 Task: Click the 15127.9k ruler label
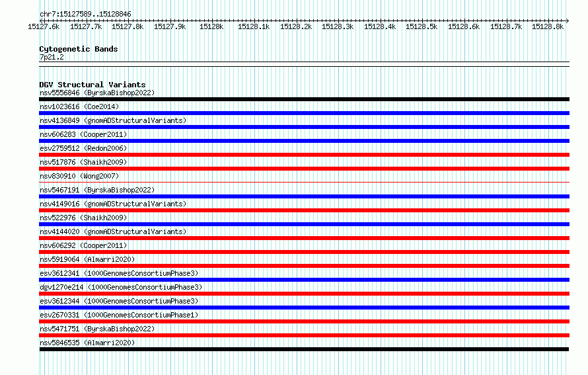pyautogui.click(x=170, y=26)
